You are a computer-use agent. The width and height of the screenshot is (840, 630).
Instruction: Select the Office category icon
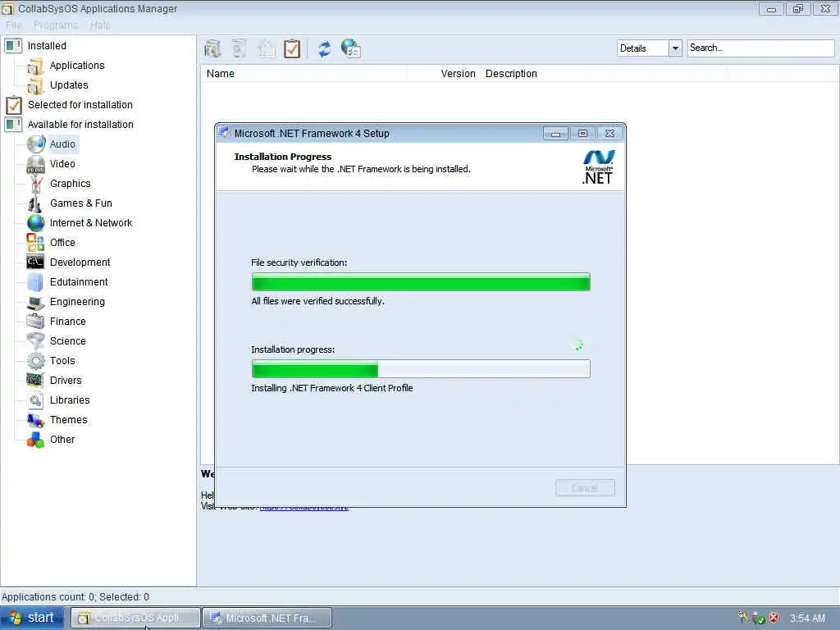tap(36, 243)
